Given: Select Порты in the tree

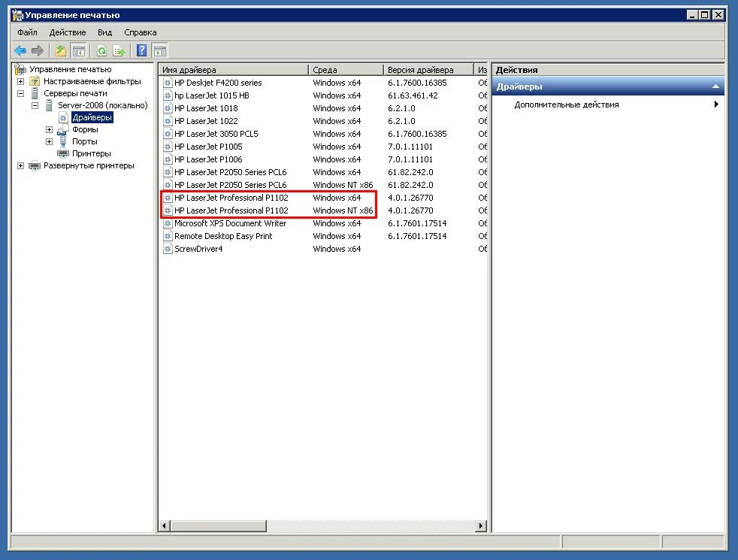Looking at the screenshot, I should 85,141.
